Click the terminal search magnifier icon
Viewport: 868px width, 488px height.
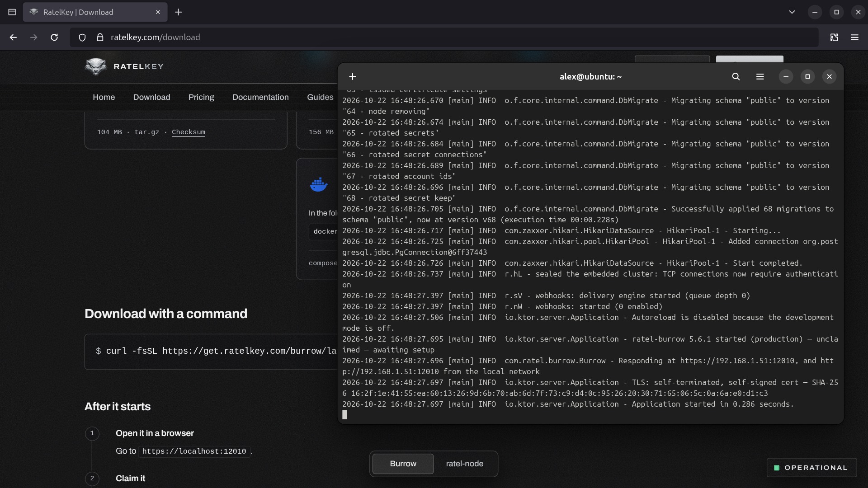(x=736, y=77)
